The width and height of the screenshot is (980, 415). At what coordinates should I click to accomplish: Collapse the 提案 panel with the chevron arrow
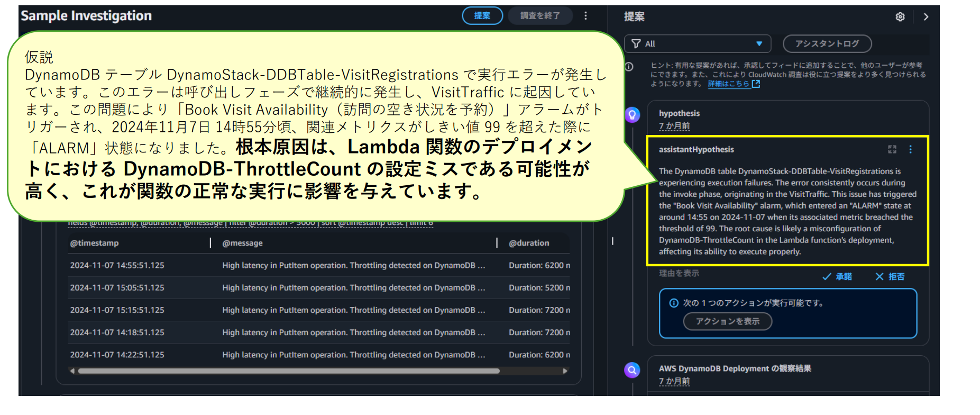click(926, 17)
